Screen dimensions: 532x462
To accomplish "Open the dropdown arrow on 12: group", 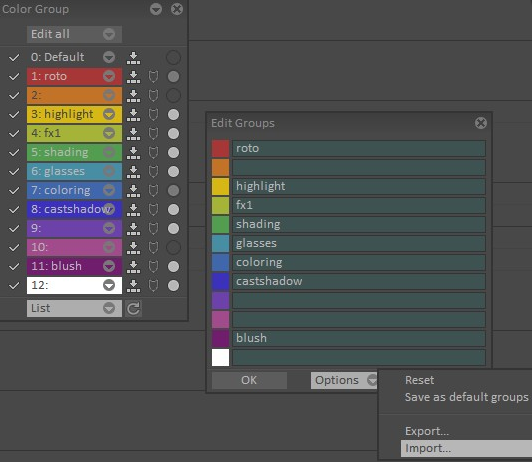I will pos(109,285).
